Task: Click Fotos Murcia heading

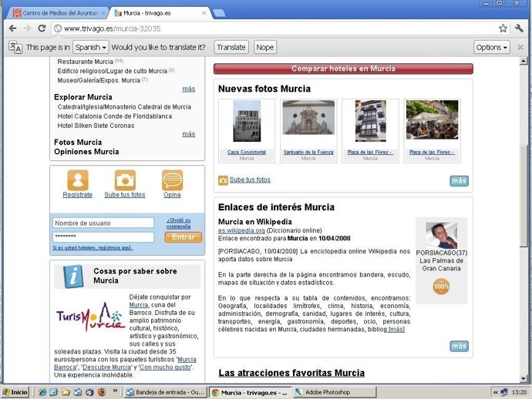Action: pos(78,142)
